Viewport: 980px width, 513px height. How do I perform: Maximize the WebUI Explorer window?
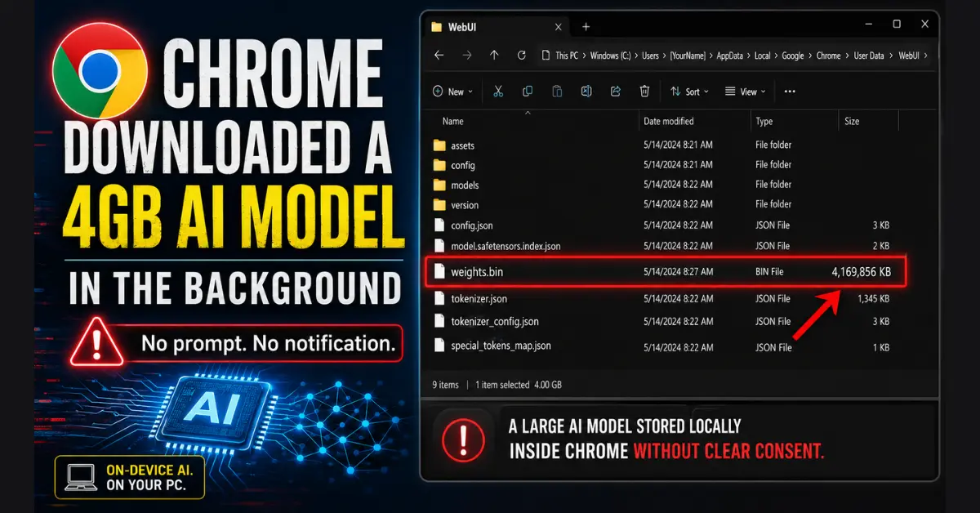(x=896, y=25)
